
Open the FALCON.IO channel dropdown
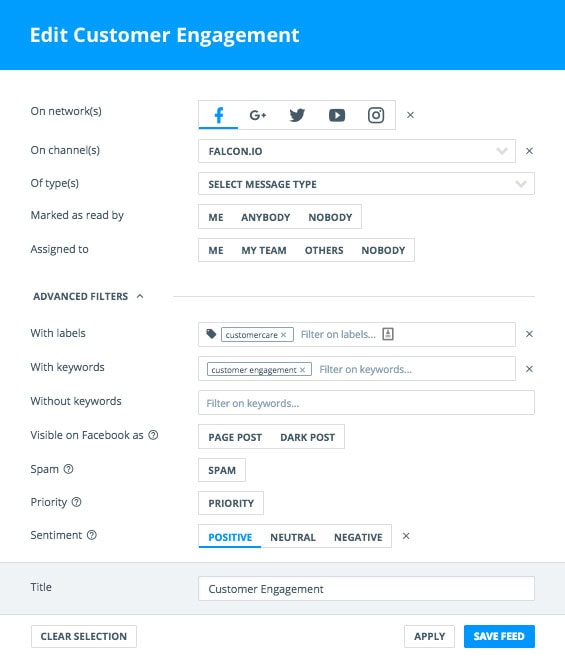[x=357, y=151]
